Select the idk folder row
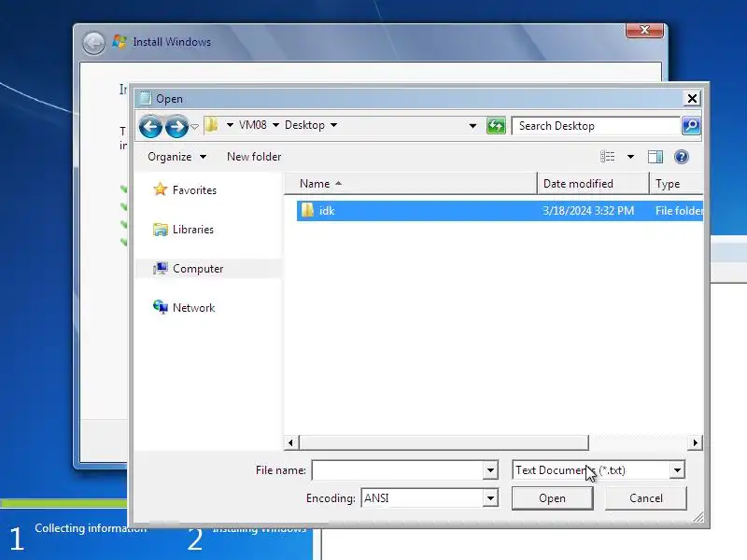The width and height of the screenshot is (747, 560). (x=500, y=211)
